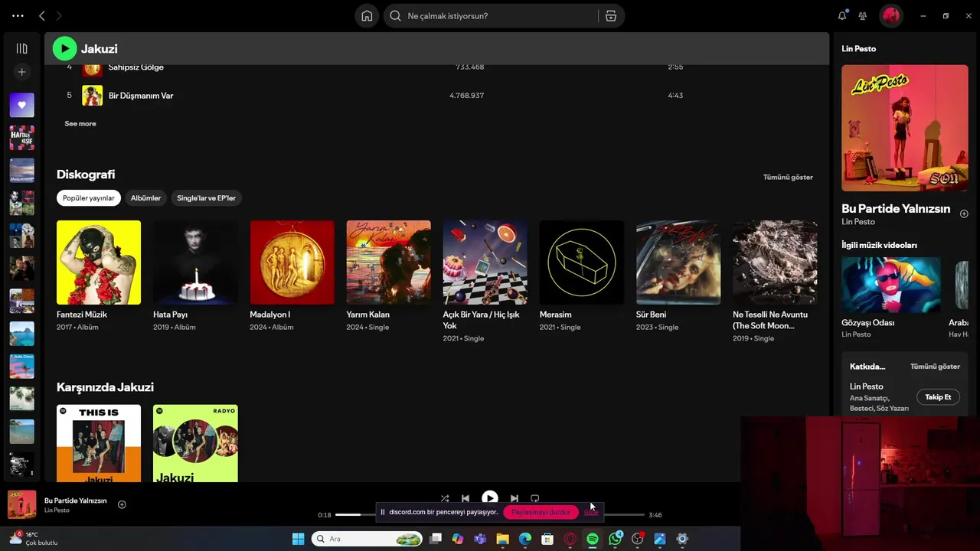Play Jakuzi with the green play button
The height and width of the screenshot is (551, 980).
pyautogui.click(x=64, y=48)
